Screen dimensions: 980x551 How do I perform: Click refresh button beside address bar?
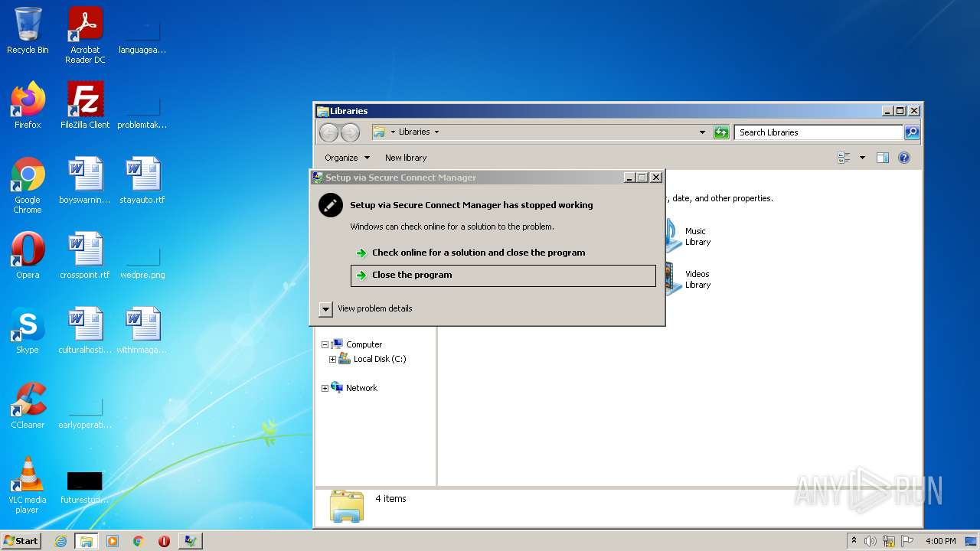click(721, 132)
